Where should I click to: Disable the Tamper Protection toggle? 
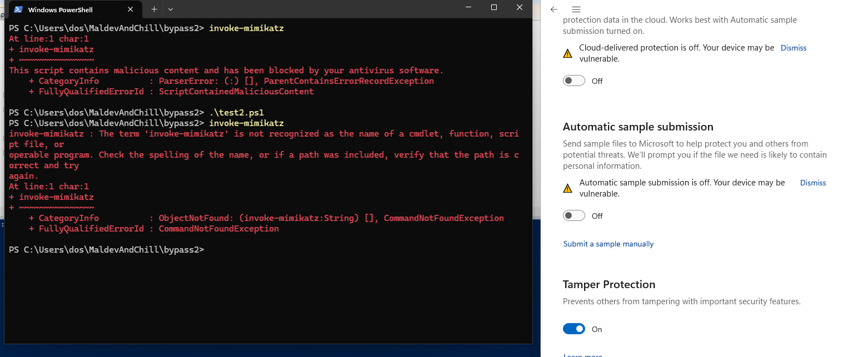click(574, 329)
